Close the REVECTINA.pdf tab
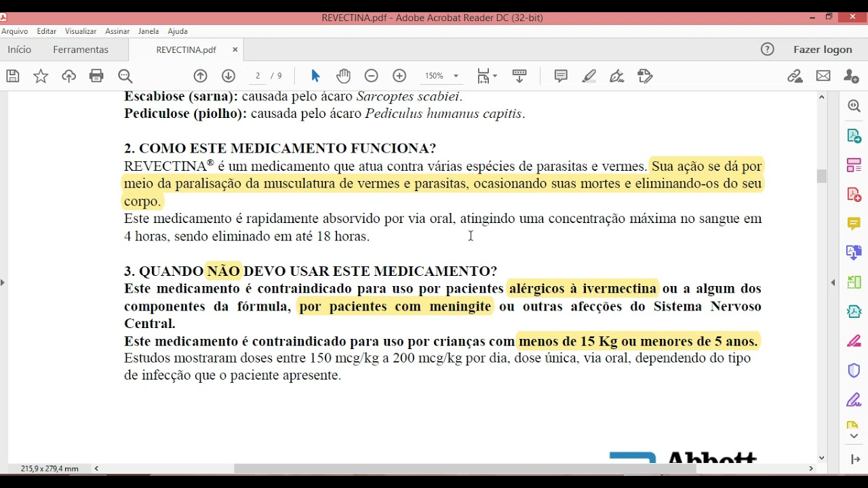The image size is (868, 488). point(235,49)
